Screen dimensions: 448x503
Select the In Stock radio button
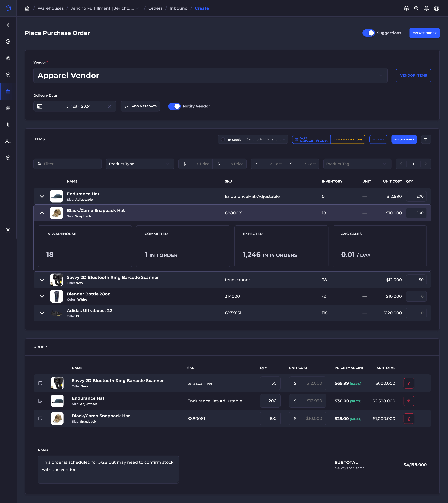click(223, 139)
